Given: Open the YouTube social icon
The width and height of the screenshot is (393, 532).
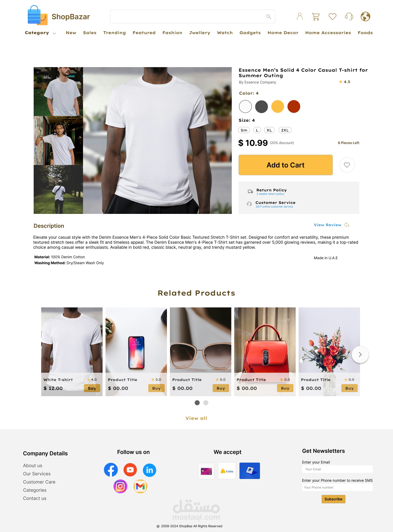Looking at the screenshot, I should click(x=130, y=470).
